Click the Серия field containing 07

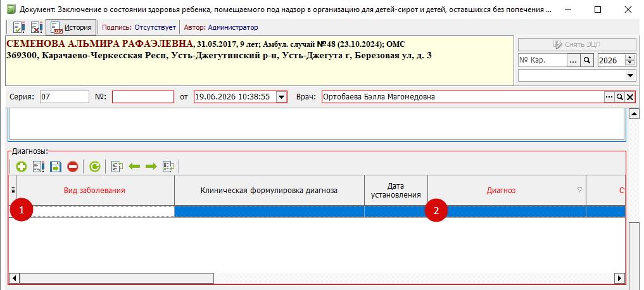[x=65, y=97]
